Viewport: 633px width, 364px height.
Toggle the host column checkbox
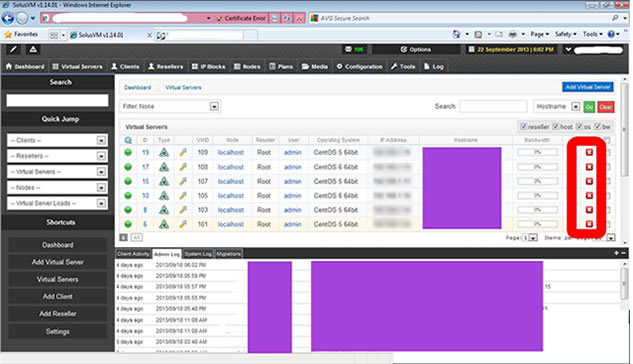(555, 127)
